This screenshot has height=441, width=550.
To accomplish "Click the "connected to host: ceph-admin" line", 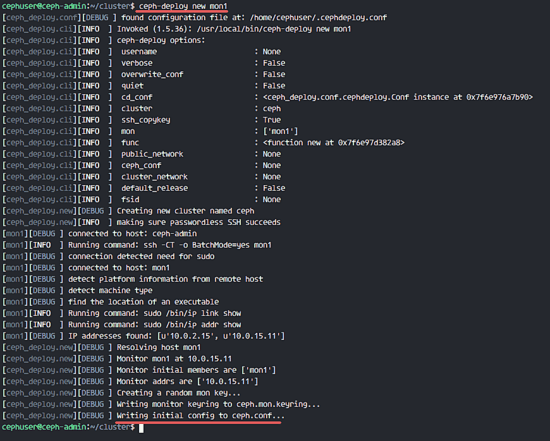I will point(132,234).
